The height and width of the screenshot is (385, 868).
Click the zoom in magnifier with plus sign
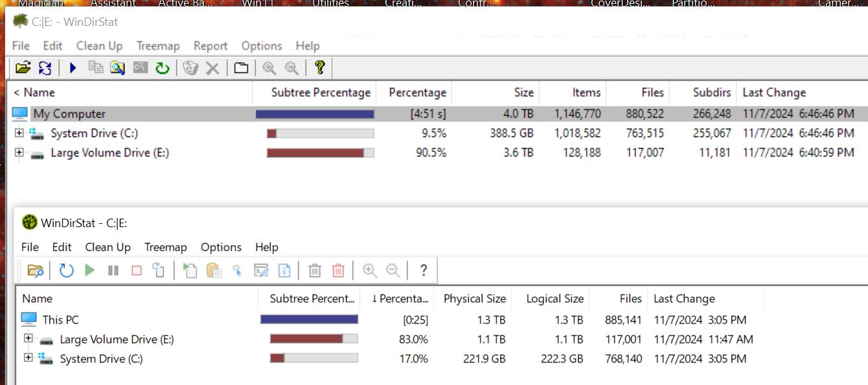coord(370,270)
